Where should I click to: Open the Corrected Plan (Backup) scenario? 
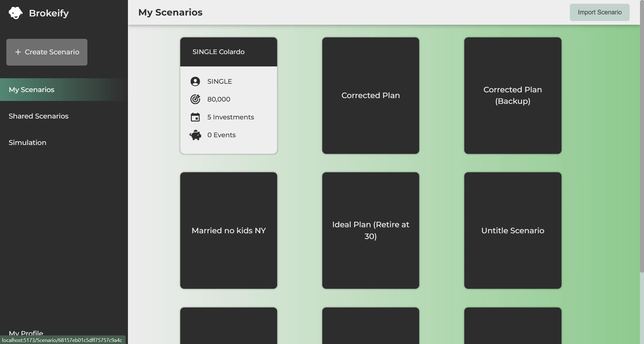pos(513,95)
